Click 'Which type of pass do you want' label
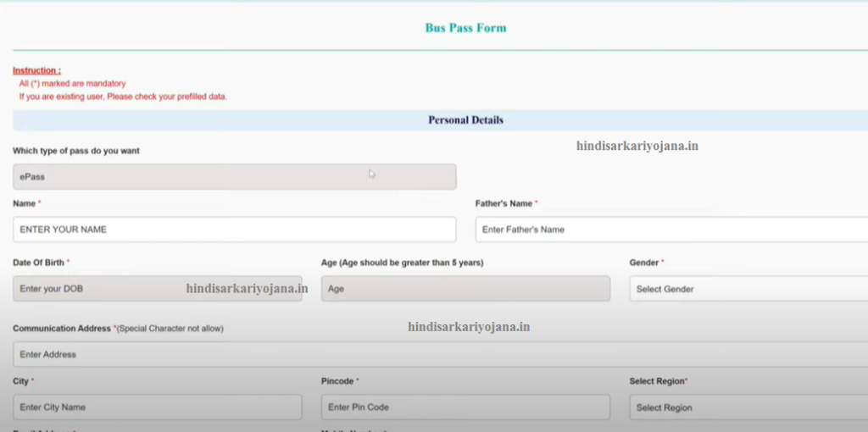The image size is (868, 432). pyautogui.click(x=76, y=151)
